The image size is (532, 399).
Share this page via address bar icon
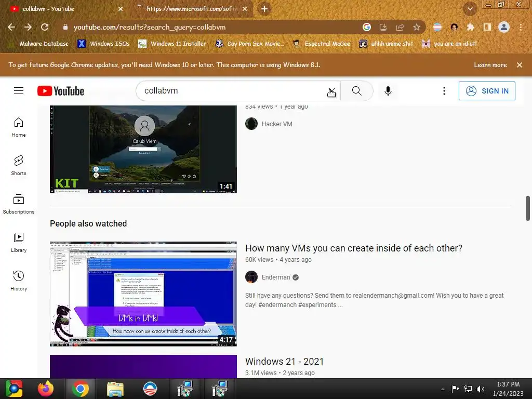pos(400,27)
